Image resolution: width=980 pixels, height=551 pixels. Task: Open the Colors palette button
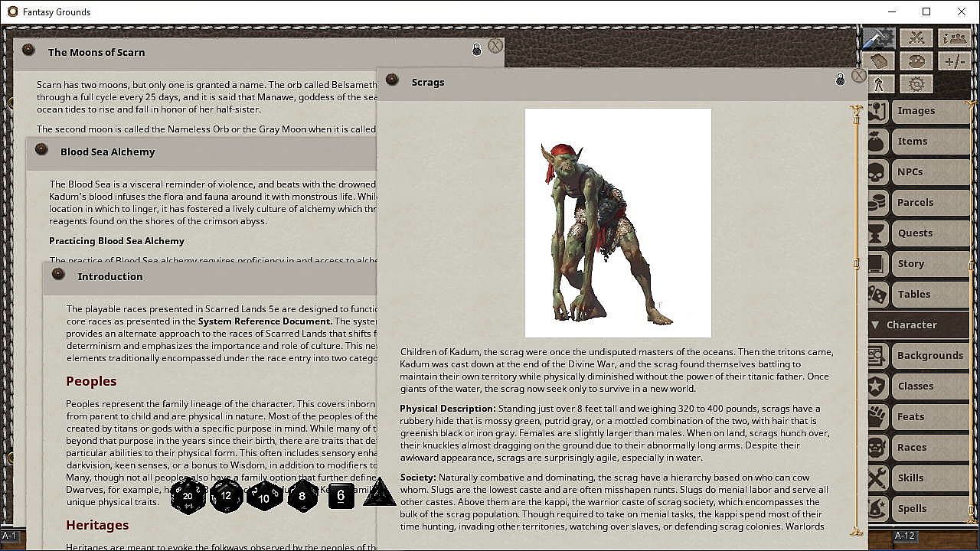pos(916,60)
